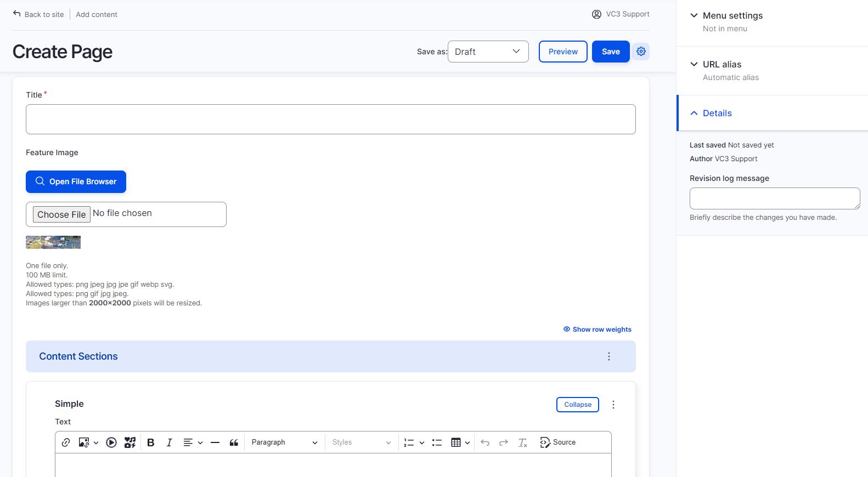The image size is (868, 477).
Task: Open the VC3 Support user account menu
Action: click(x=621, y=14)
